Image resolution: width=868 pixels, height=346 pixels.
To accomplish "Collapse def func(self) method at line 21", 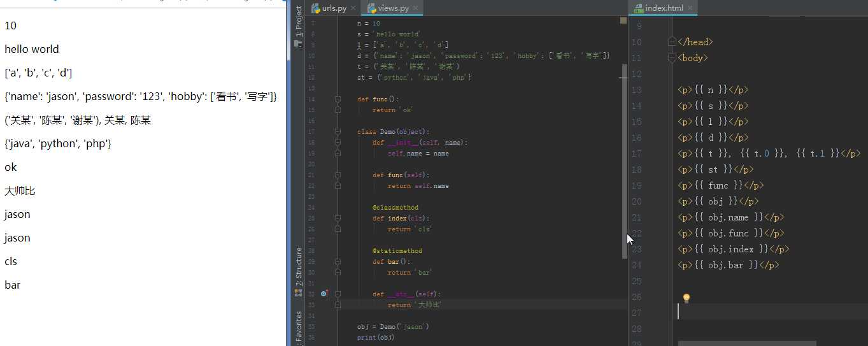I will 337,175.
